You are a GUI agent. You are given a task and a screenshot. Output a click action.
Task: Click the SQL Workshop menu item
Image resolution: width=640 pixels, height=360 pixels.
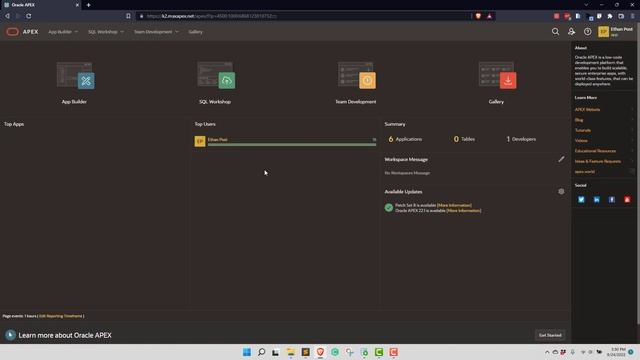(x=102, y=32)
